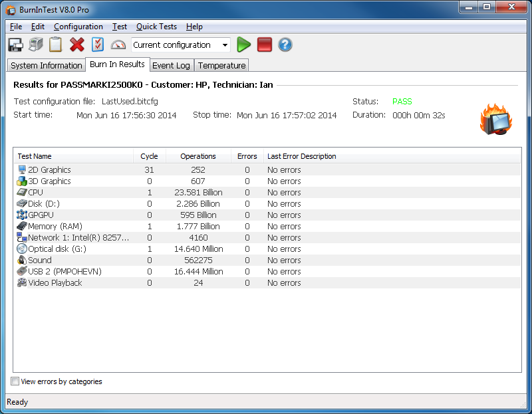This screenshot has height=414, width=532.
Task: Click the cycle count 31 cell
Action: pos(149,169)
